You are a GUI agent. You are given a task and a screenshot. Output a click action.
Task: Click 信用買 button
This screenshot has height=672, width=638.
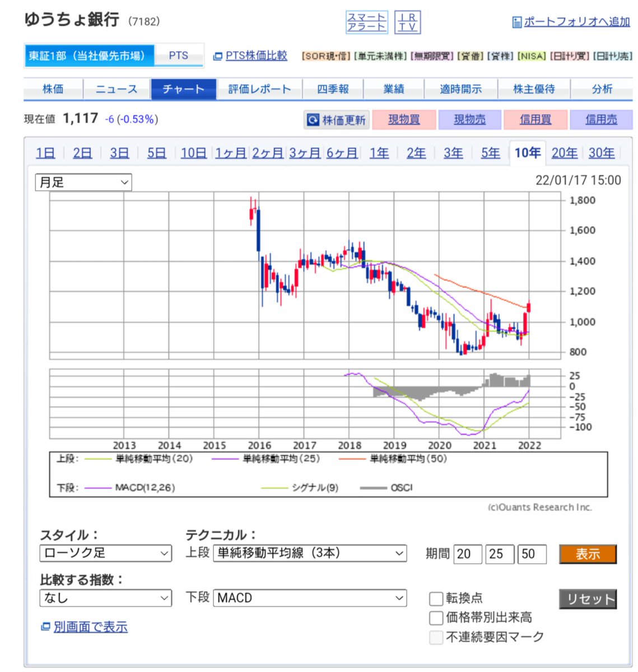535,120
